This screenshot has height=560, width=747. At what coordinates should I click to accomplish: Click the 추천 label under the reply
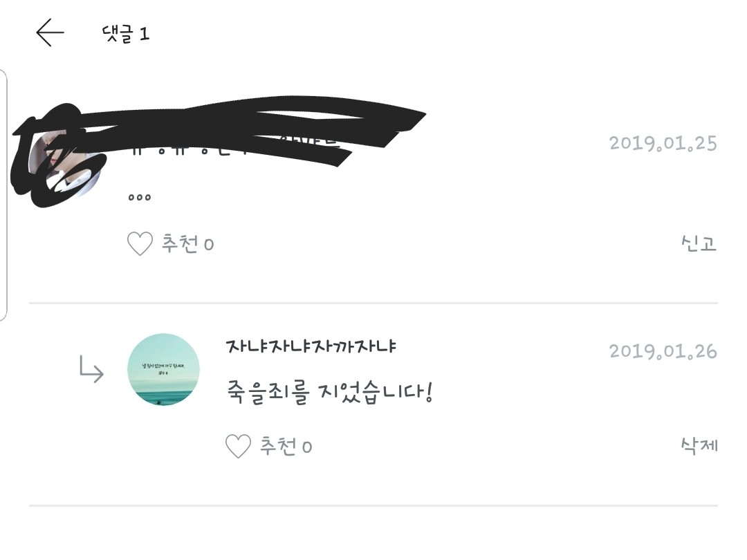pos(278,446)
